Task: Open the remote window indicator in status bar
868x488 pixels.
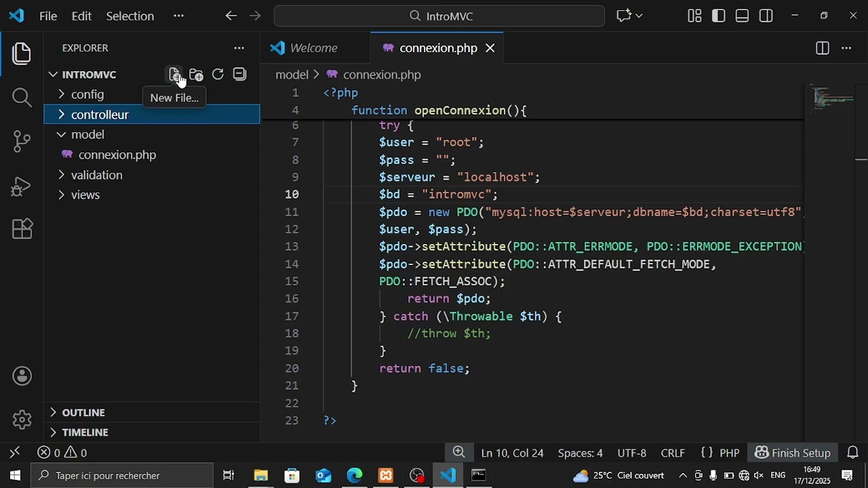Action: pos(15,452)
